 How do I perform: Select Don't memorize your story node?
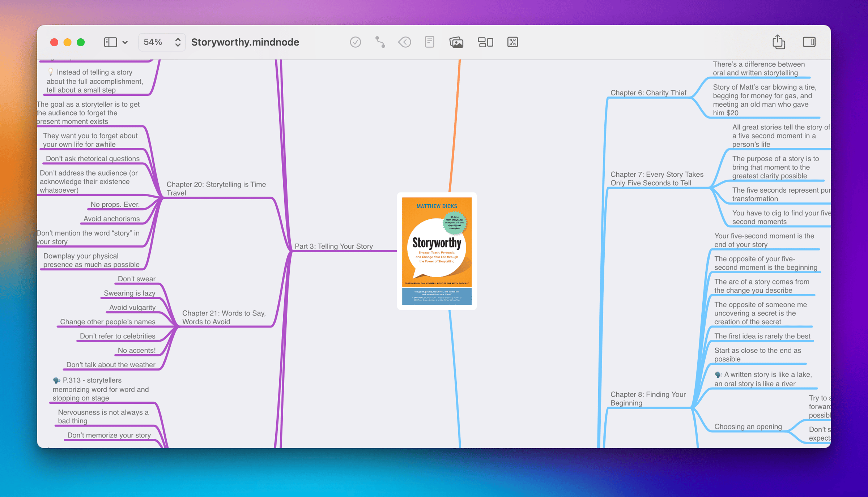click(109, 435)
